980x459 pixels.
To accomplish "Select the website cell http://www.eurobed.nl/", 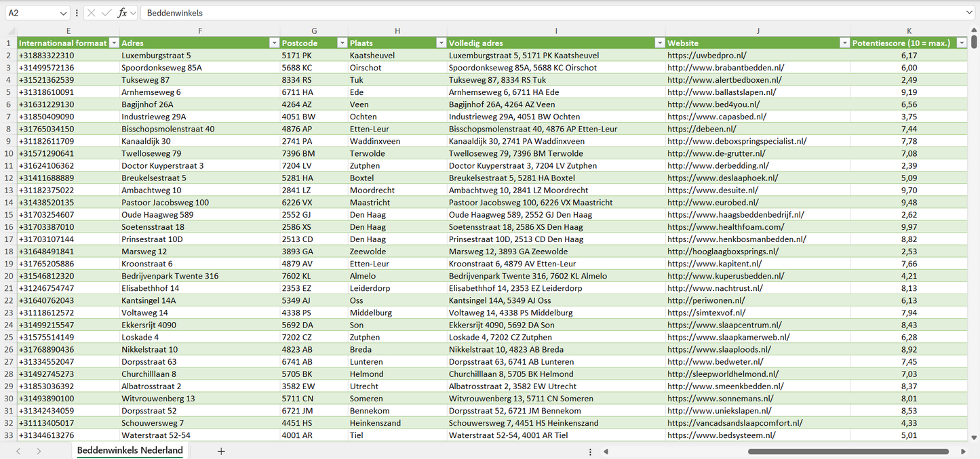I will pos(758,203).
